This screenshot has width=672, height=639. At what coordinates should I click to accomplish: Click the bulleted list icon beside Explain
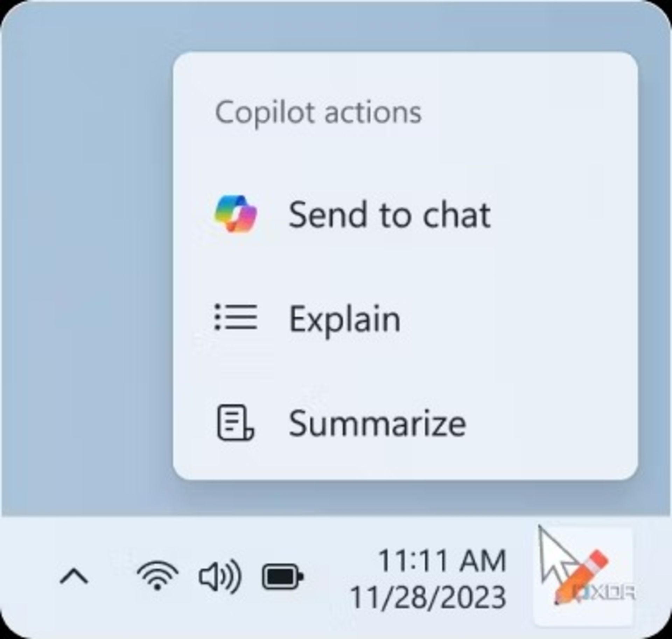click(236, 317)
